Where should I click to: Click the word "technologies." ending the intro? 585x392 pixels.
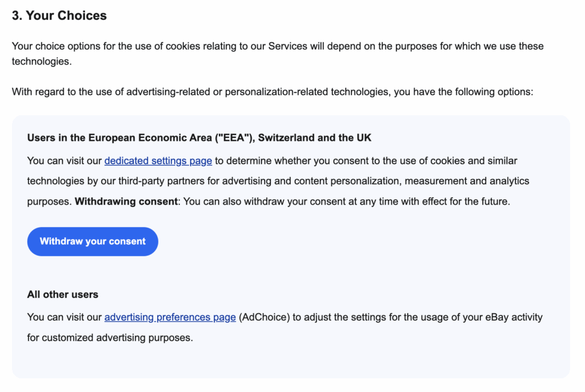pos(41,61)
